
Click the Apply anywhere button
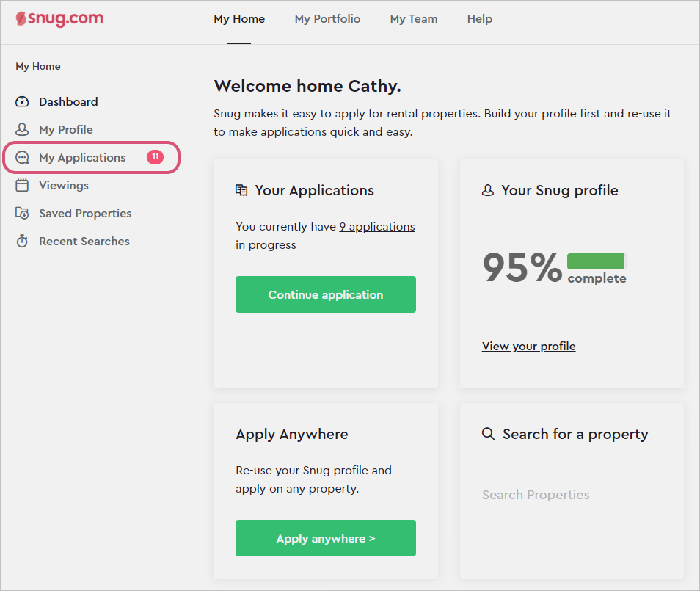(326, 538)
